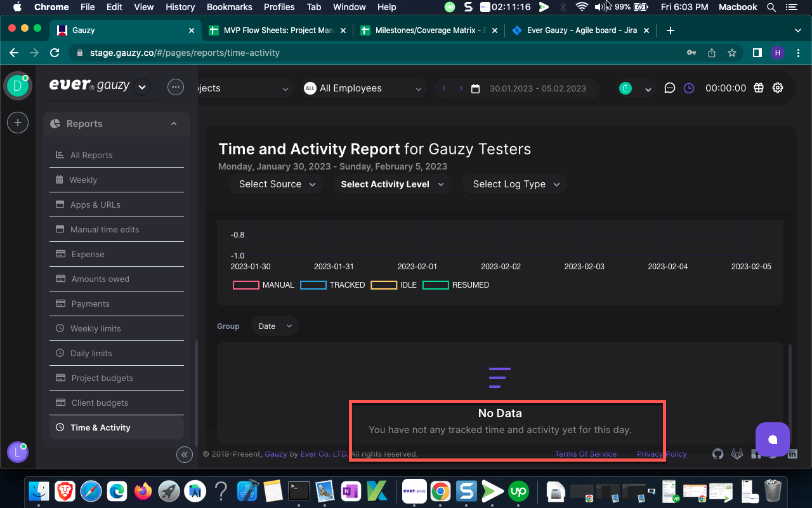The height and width of the screenshot is (508, 812).
Task: Reload the page in Chrome
Action: click(55, 53)
